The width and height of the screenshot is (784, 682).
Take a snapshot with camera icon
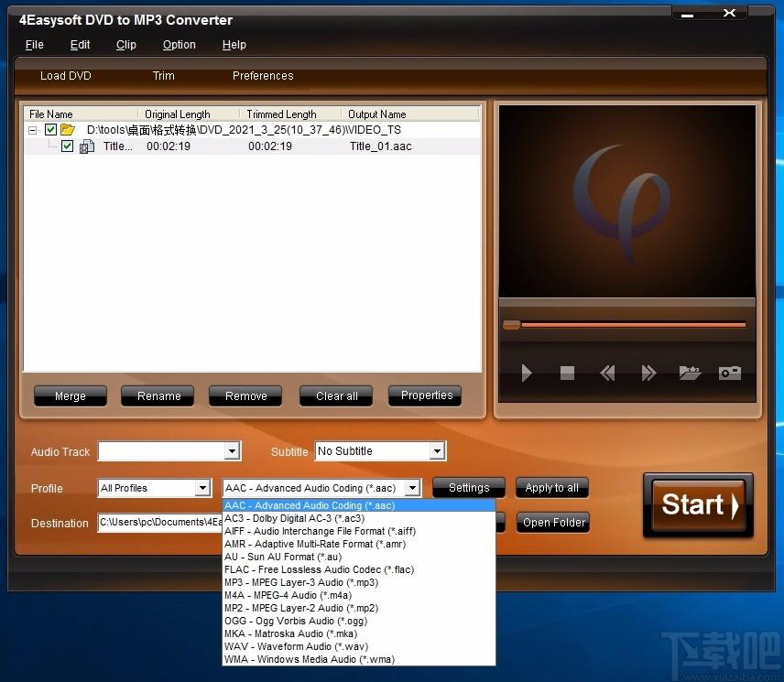[x=730, y=373]
